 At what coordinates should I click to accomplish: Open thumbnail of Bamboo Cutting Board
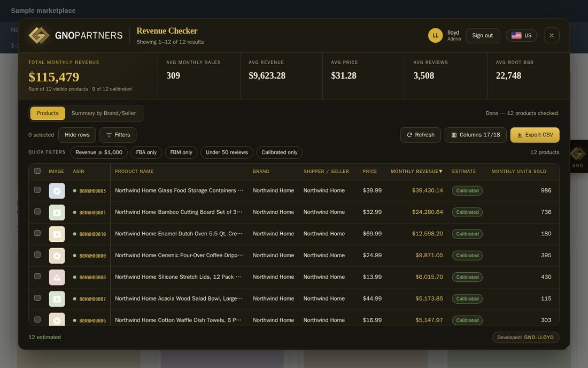tap(57, 212)
